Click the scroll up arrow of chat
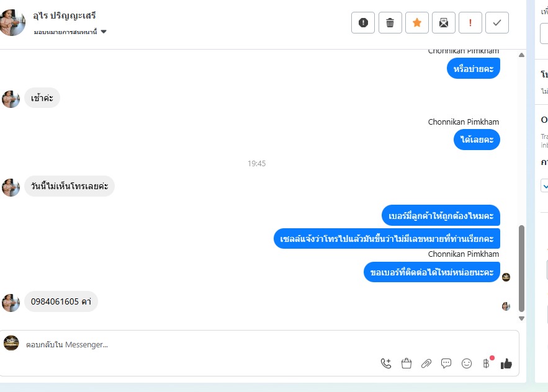Image resolution: width=548 pixels, height=392 pixels. click(x=521, y=55)
